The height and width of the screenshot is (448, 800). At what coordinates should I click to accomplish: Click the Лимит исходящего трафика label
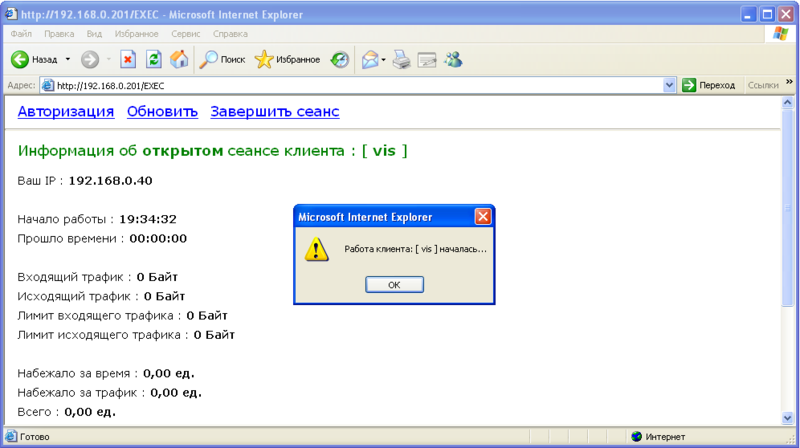click(99, 335)
